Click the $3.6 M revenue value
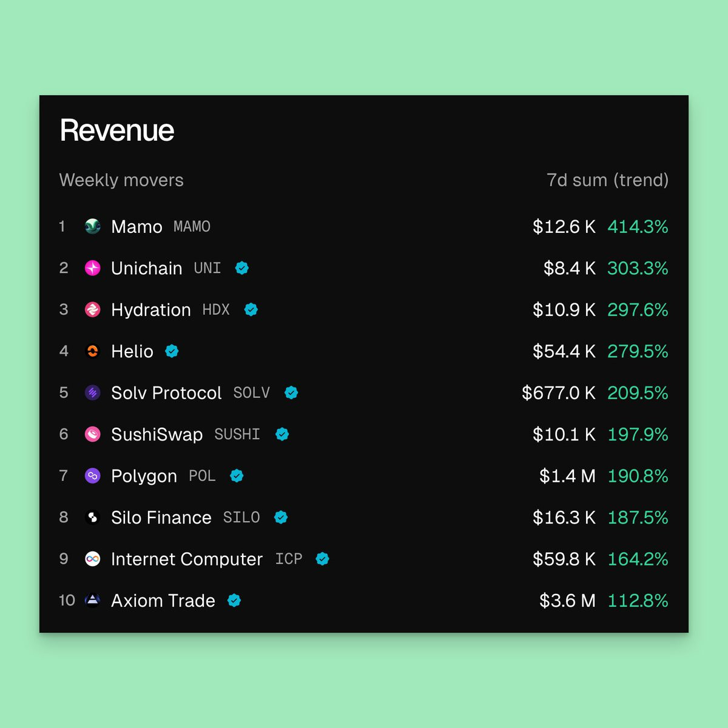The width and height of the screenshot is (728, 728). (x=568, y=601)
